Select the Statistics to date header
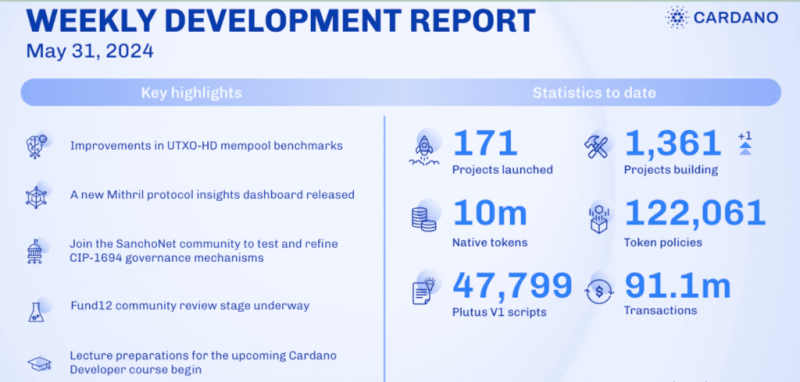The height and width of the screenshot is (382, 800). 594,93
